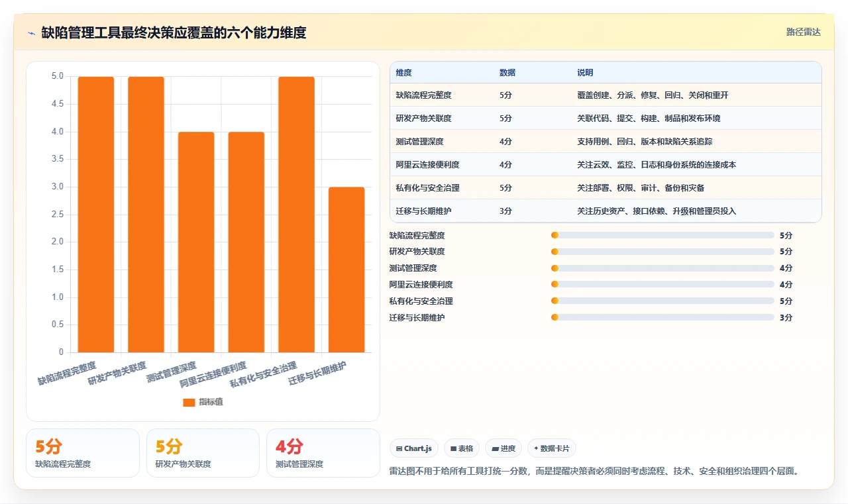848x504 pixels.
Task: Click the Chart.js tag chip
Action: [414, 448]
